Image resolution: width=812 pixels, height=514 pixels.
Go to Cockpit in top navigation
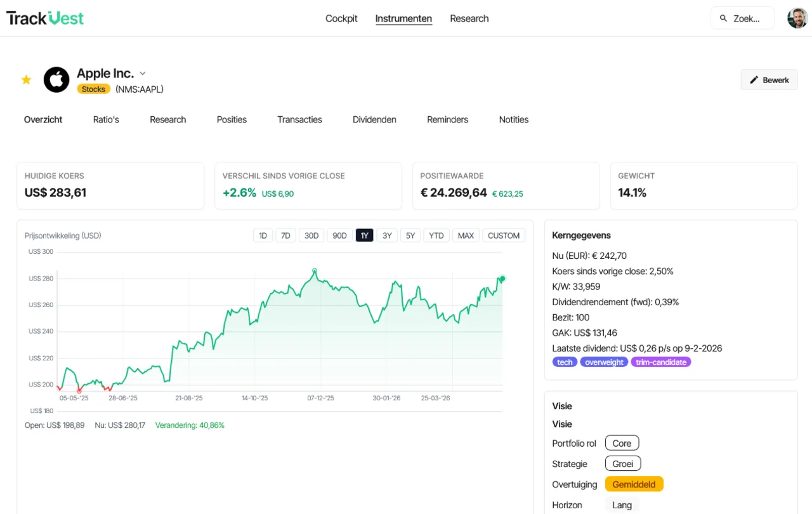click(341, 18)
